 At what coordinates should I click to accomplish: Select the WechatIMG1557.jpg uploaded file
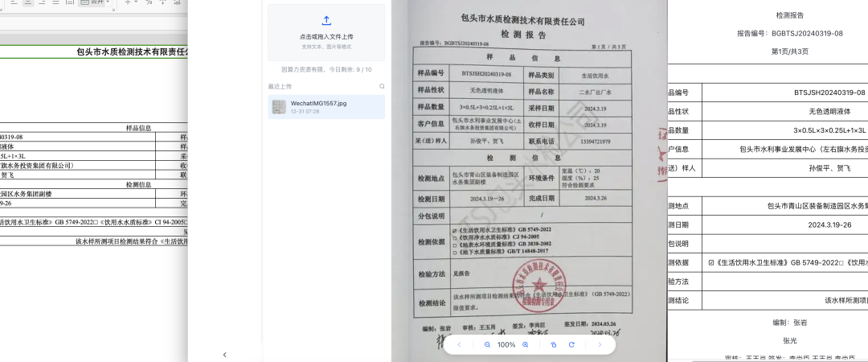tap(326, 107)
